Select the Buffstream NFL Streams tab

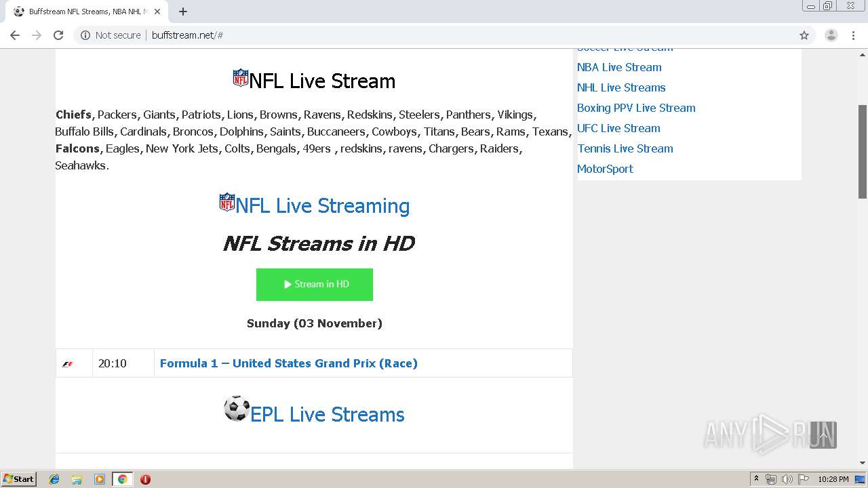[x=87, y=12]
